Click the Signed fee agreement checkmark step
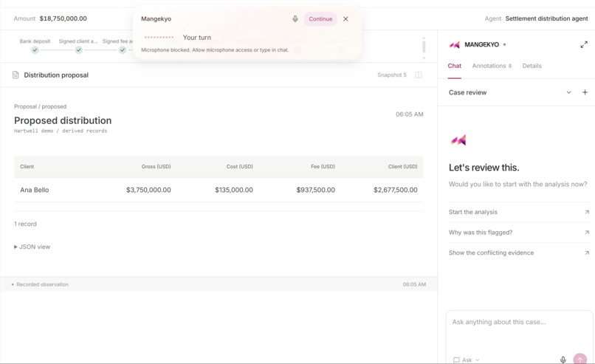Viewport: 595px width, 364px height. tap(123, 49)
